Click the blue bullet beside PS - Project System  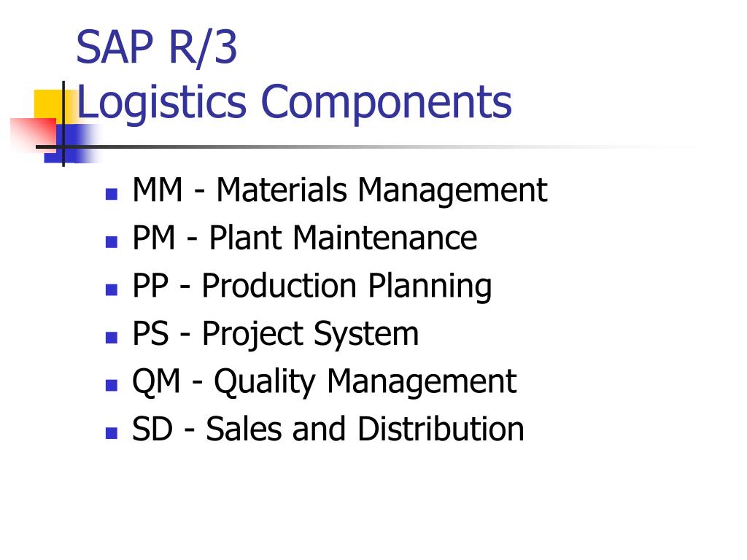(x=112, y=338)
